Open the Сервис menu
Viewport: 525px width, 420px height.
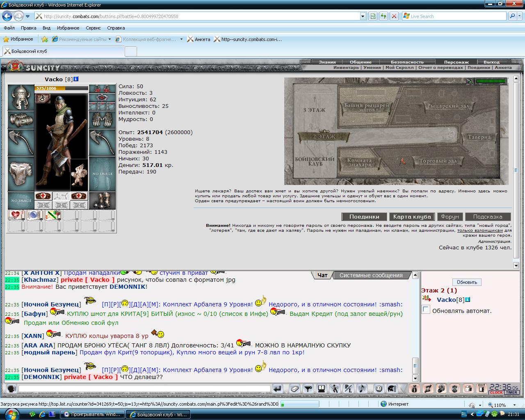[93, 28]
